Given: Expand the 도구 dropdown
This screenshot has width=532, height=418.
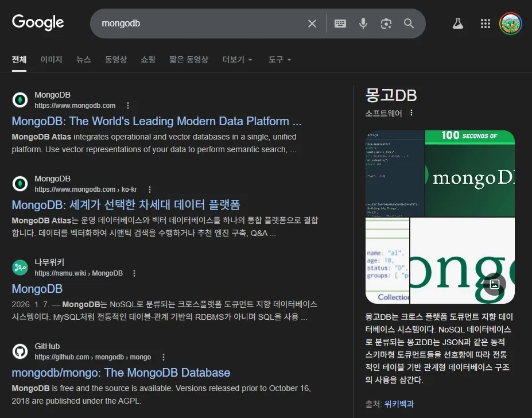Looking at the screenshot, I should pos(279,60).
